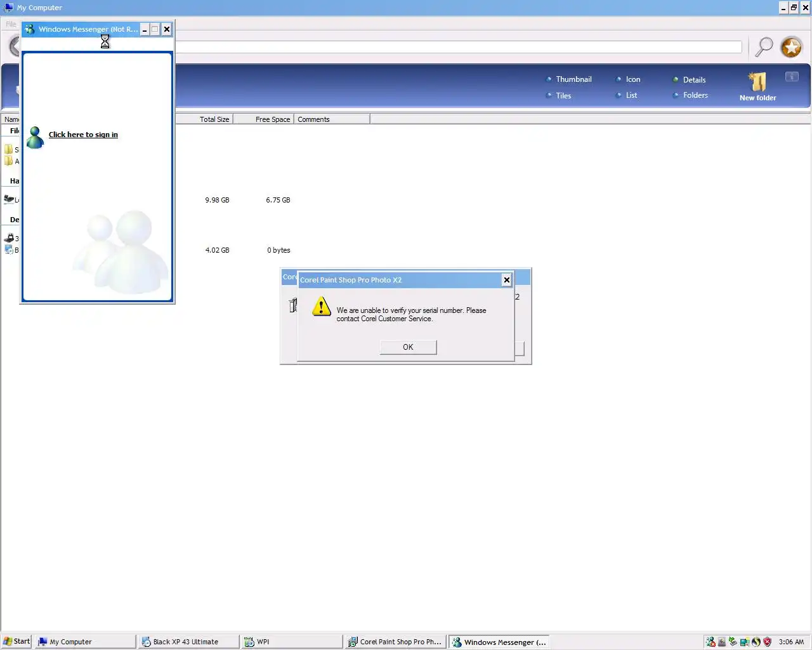Switch to Corel Paint Shop Pro taskbar button
The height and width of the screenshot is (650, 812).
pos(396,642)
